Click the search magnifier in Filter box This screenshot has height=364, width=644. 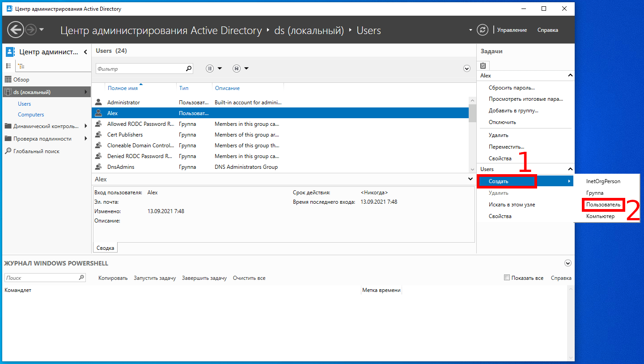click(189, 69)
